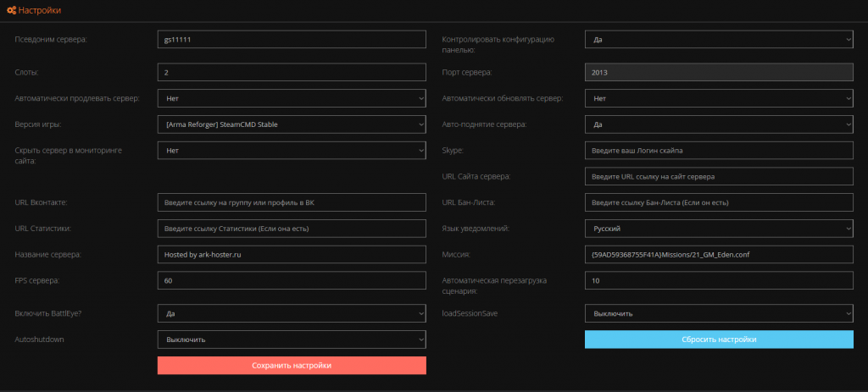This screenshot has height=392, width=868.
Task: Open the Включить BattlEye dropdown
Action: (292, 313)
